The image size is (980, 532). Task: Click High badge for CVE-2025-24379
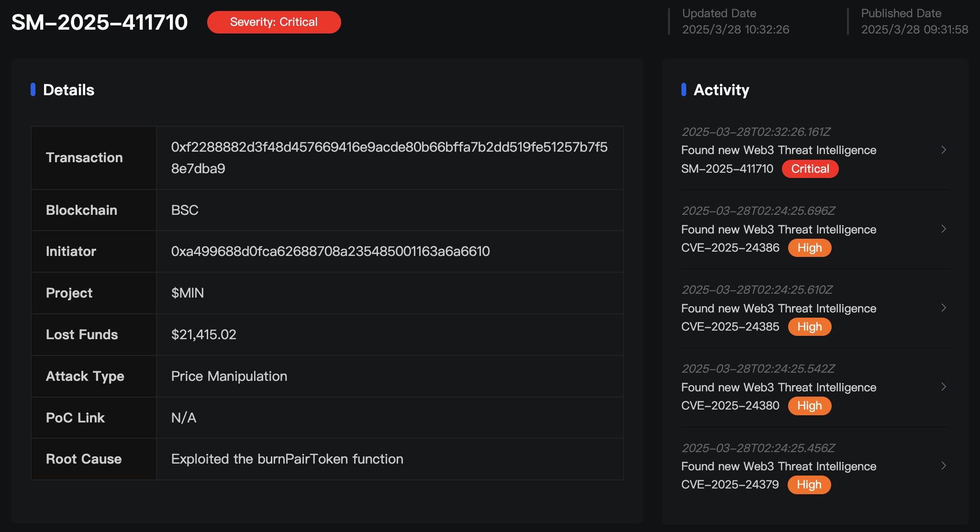pyautogui.click(x=809, y=485)
